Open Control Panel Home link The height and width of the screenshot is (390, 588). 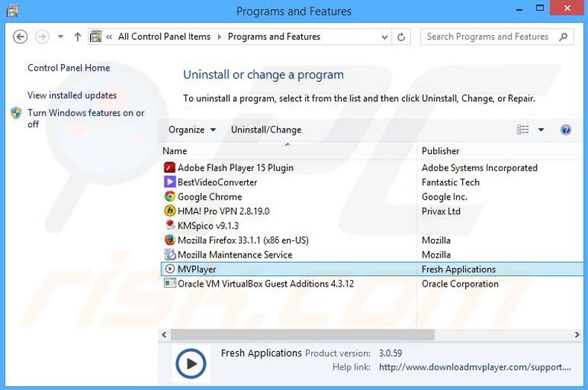click(68, 68)
